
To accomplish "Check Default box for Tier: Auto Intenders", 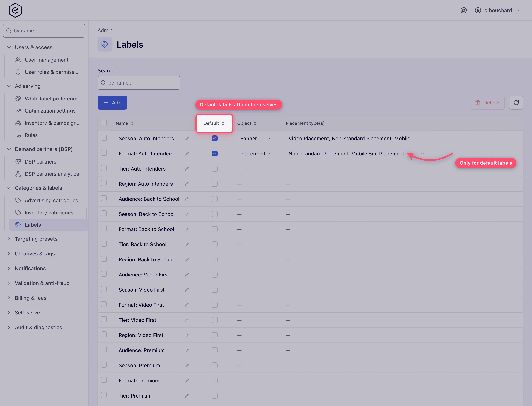I will (x=215, y=169).
